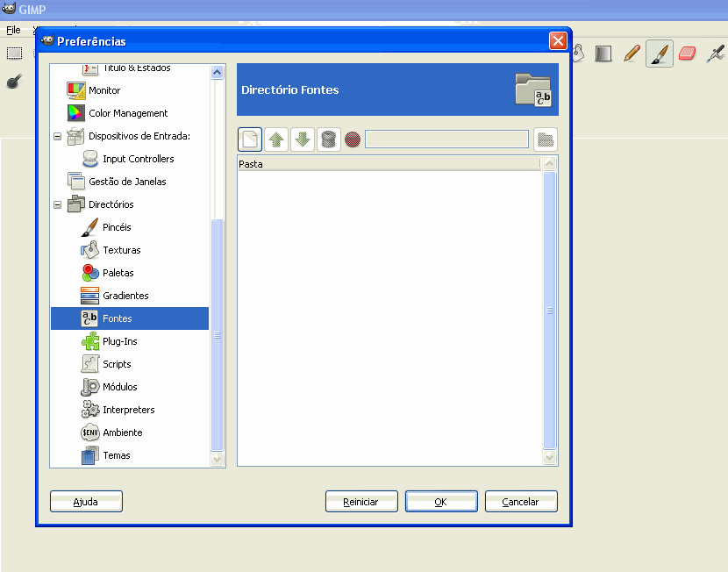This screenshot has width=728, height=572.
Task: Select Pincéis label in tree
Action: [x=117, y=227]
